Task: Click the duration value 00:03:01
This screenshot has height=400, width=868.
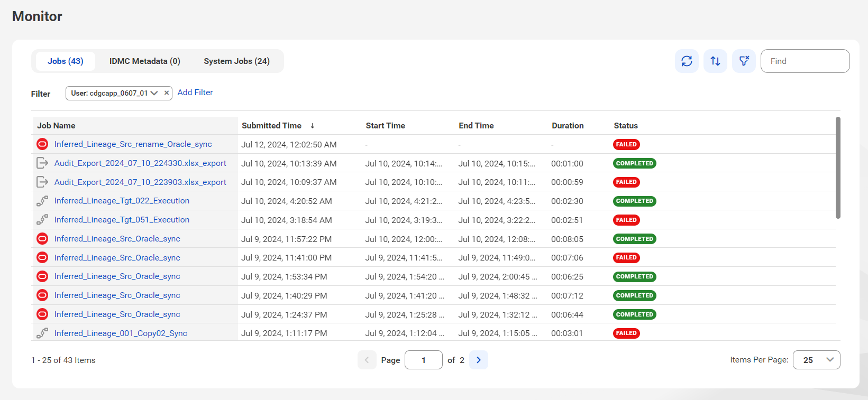Action: click(x=567, y=333)
